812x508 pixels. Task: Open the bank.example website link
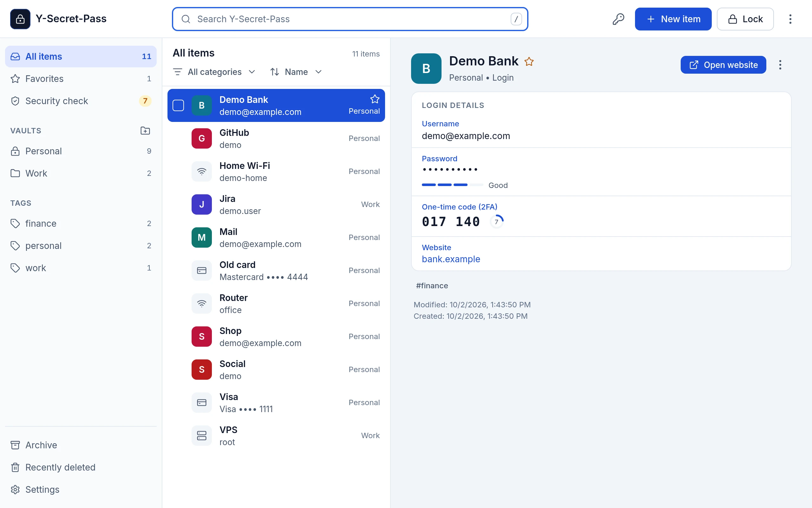pos(451,259)
